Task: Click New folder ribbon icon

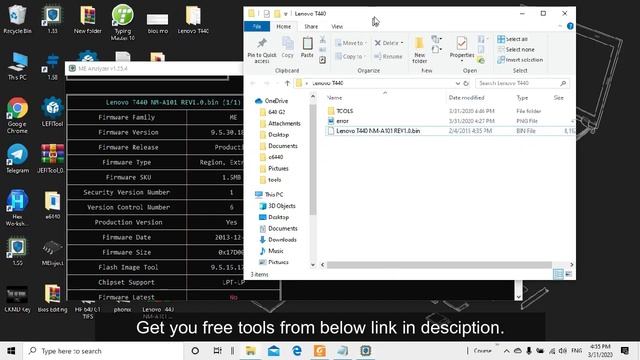Action: point(419,50)
